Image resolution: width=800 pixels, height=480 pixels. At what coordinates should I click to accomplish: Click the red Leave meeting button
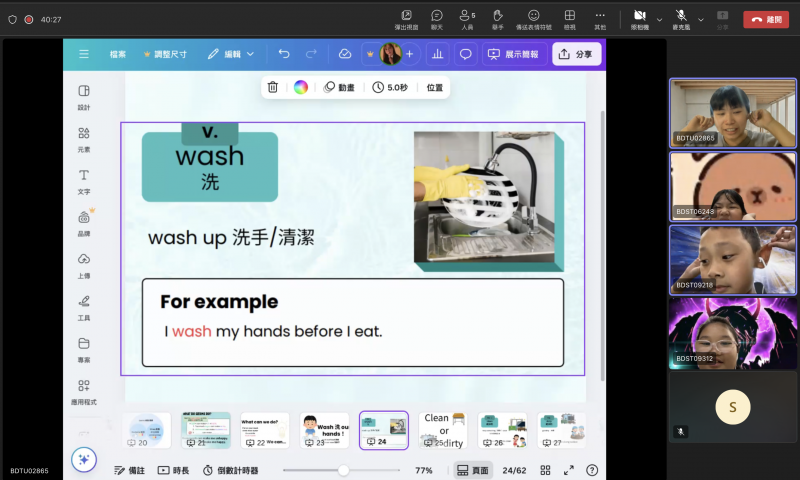coord(766,19)
